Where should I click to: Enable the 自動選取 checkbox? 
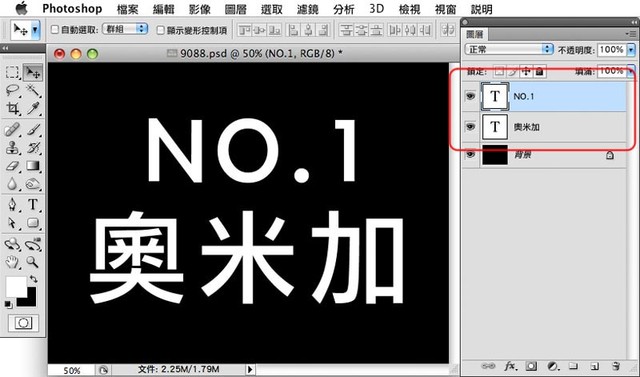pyautogui.click(x=55, y=29)
